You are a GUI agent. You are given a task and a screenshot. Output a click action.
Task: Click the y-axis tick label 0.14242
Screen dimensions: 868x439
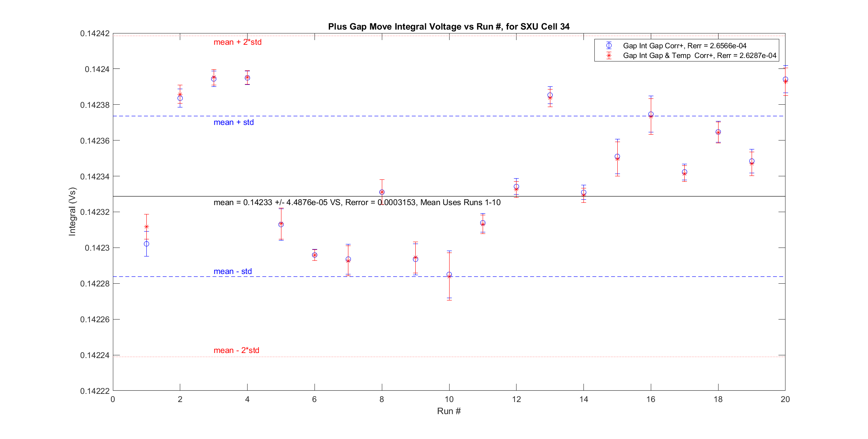[95, 33]
